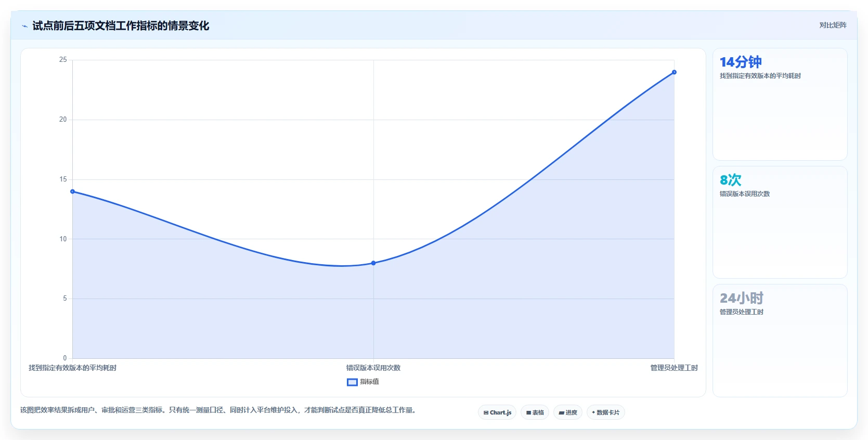868x440 pixels.
Task: Open the 8次 data card
Action: pos(780,222)
